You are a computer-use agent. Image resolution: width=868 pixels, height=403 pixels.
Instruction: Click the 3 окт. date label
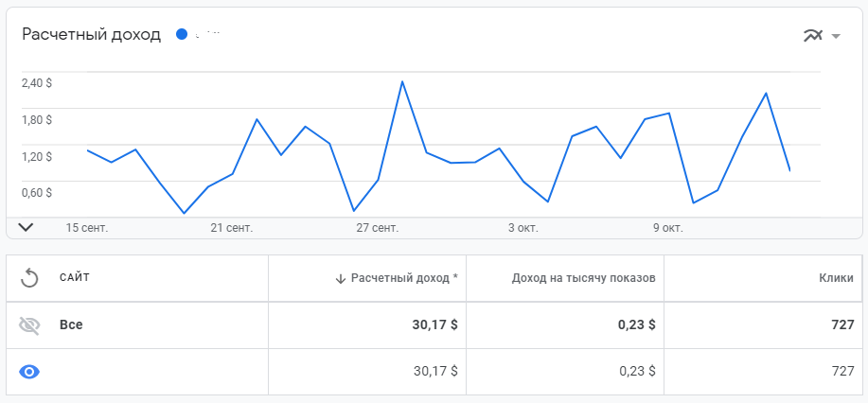pyautogui.click(x=523, y=228)
